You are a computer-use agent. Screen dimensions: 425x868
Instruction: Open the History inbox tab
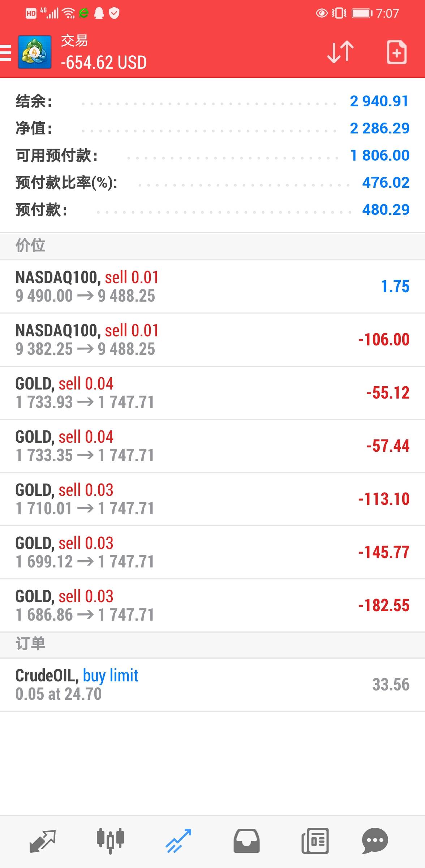(x=246, y=841)
